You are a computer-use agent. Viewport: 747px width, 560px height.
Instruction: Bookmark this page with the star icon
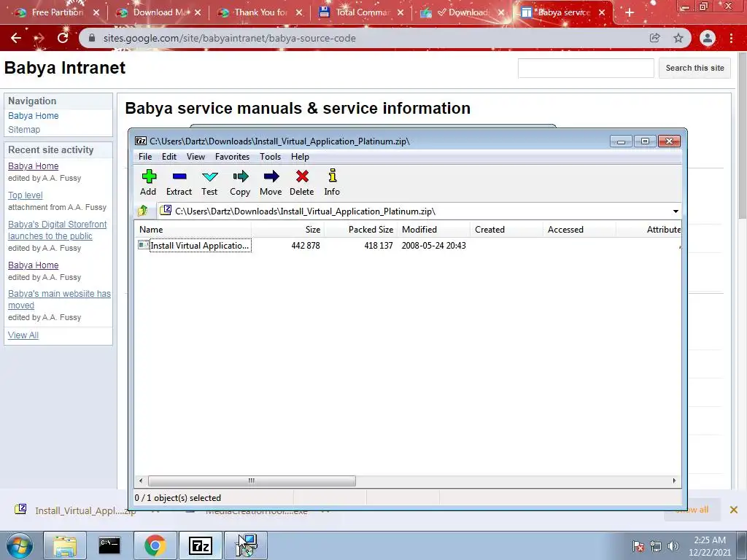pos(678,38)
